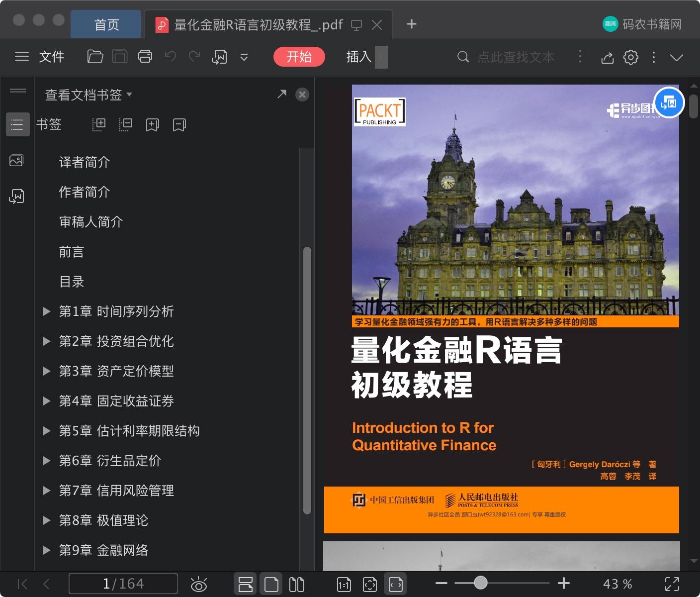
Task: Convert PDF using toolbar export icon
Action: point(219,57)
